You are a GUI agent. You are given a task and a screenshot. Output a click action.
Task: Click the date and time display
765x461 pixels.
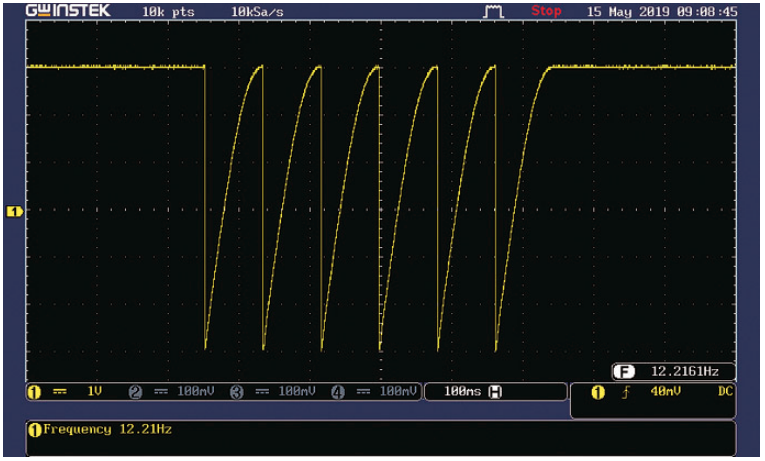662,12
